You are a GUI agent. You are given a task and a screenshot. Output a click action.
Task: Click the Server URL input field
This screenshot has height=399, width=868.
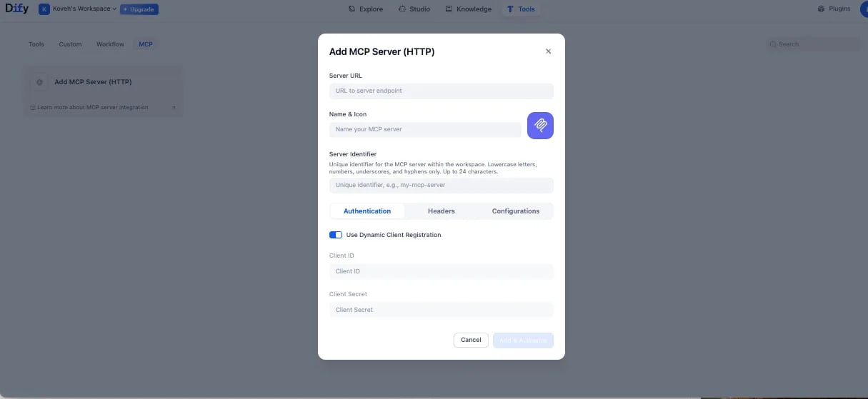[x=441, y=91]
